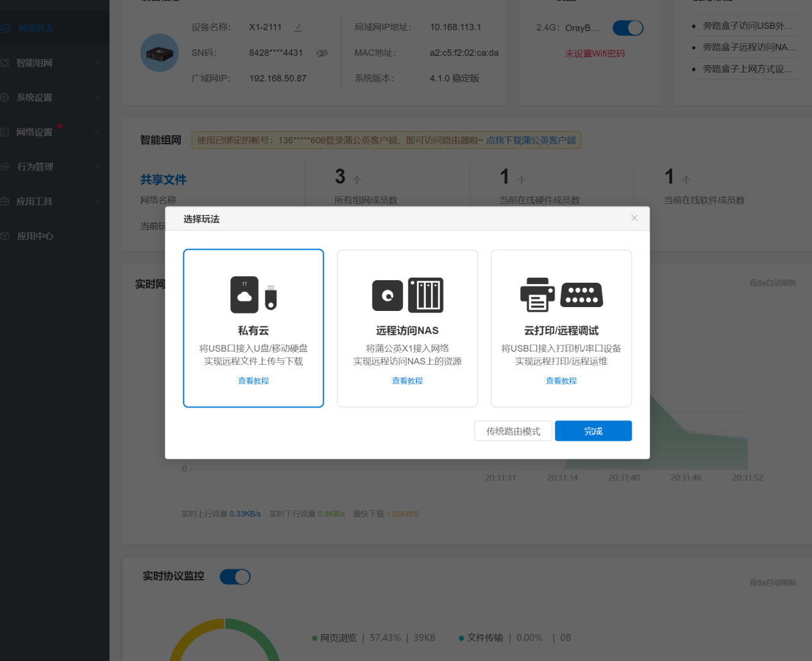Click the 点我下载蒲公英客户端 link
Image resolution: width=812 pixels, height=661 pixels.
coord(530,140)
